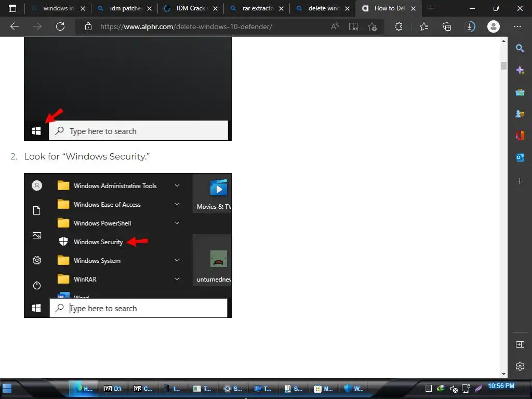Refresh the current page
Image resolution: width=532 pixels, height=399 pixels.
[60, 26]
